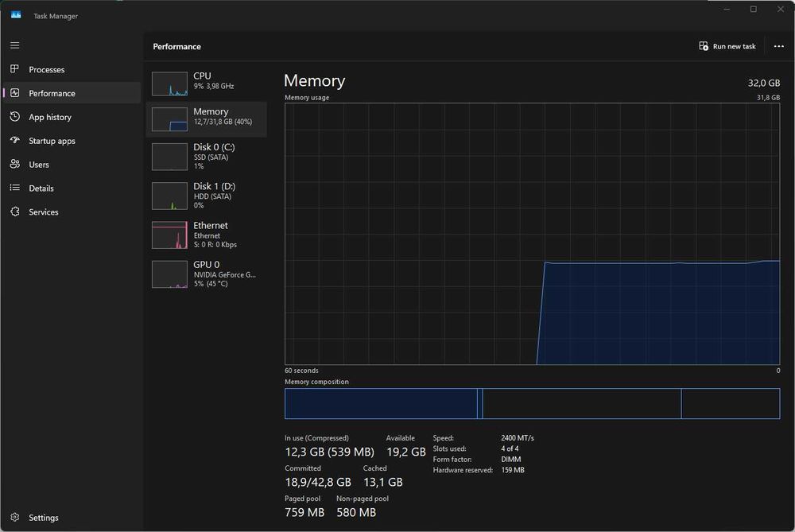Click the Run new task button

(x=727, y=46)
